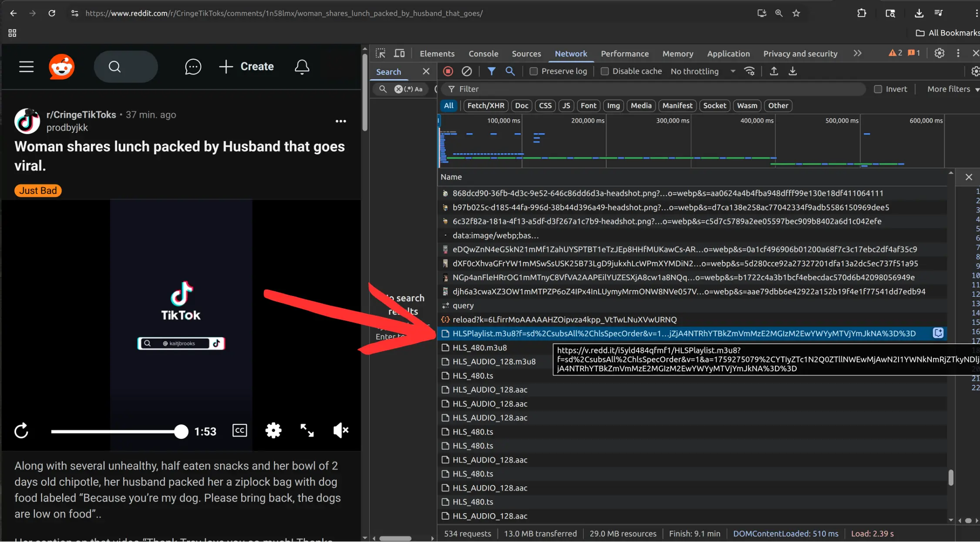Open Reddit notifications bell
Screen dimensions: 980x542
click(x=302, y=67)
